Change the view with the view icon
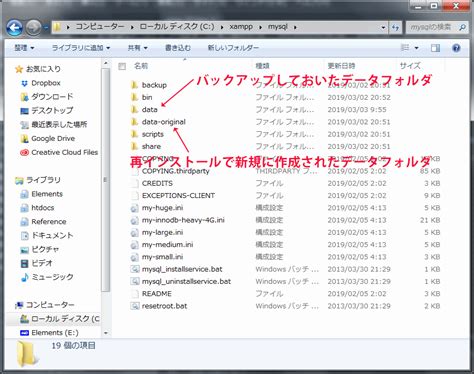 point(405,48)
